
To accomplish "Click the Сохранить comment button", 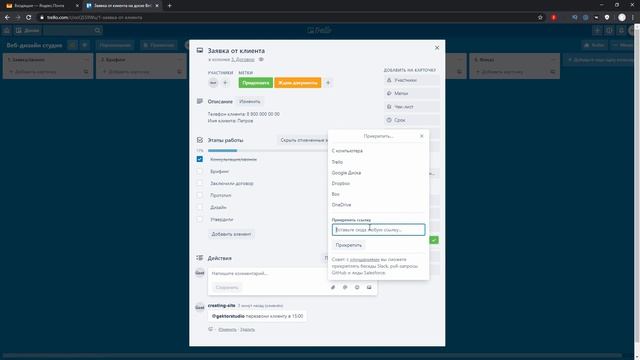I will click(227, 287).
